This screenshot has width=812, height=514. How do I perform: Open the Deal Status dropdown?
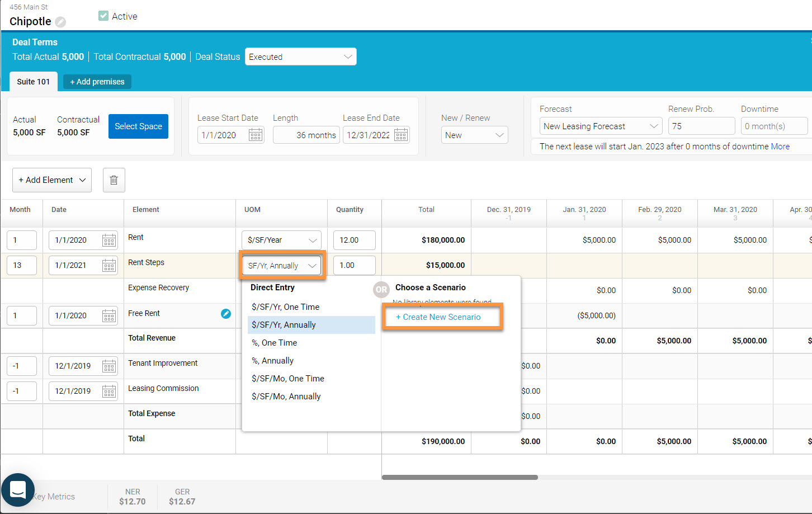(x=300, y=56)
